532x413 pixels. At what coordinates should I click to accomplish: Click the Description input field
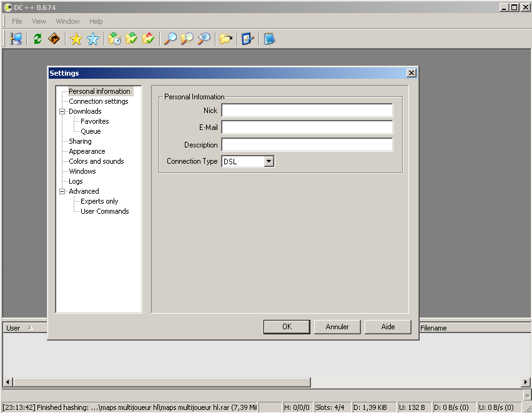coord(307,145)
